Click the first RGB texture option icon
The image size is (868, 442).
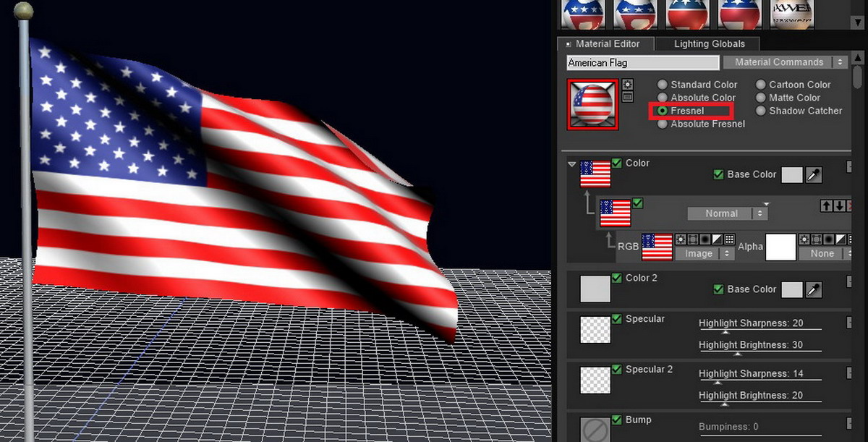(680, 239)
